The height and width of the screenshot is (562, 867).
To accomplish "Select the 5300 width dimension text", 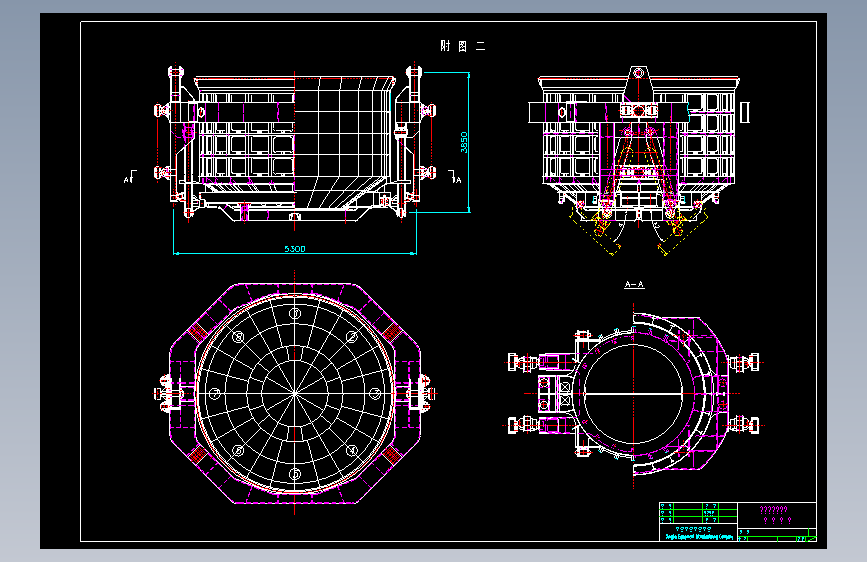I will tap(295, 249).
